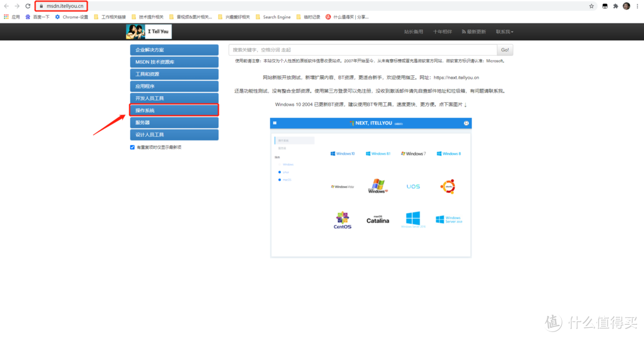644x338 pixels.
Task: Open the 什么值得买 bookmark
Action: coord(347,17)
